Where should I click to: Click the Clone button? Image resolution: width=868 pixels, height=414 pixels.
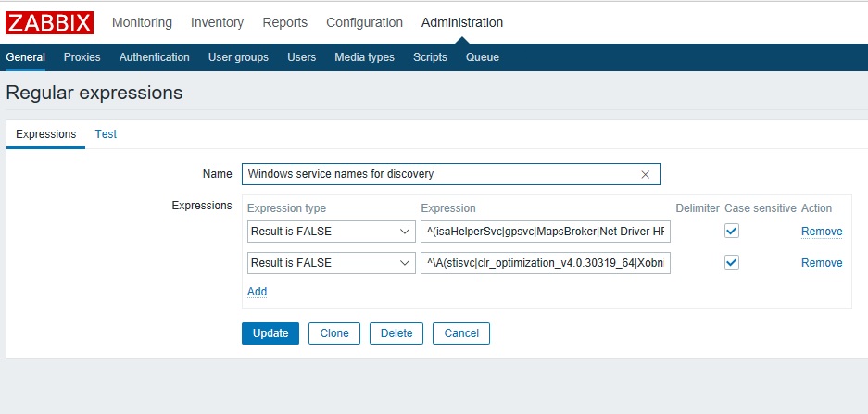click(x=334, y=333)
